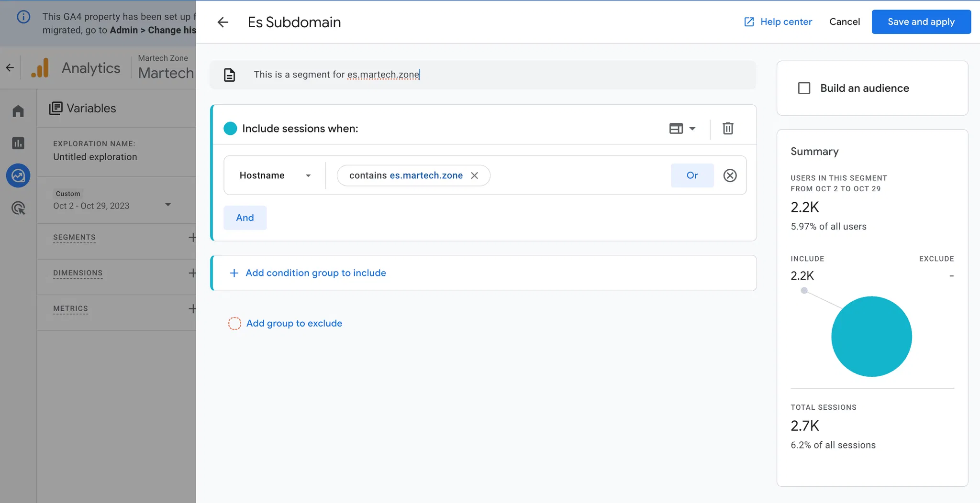Screen dimensions: 980x503
Task: Click the segment description document icon
Action: tap(230, 75)
